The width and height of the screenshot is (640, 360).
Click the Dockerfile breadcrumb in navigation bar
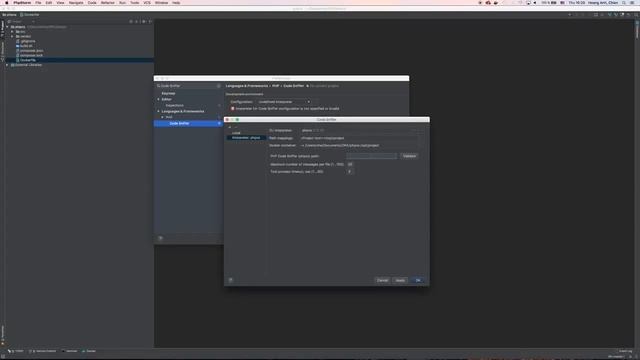29,15
